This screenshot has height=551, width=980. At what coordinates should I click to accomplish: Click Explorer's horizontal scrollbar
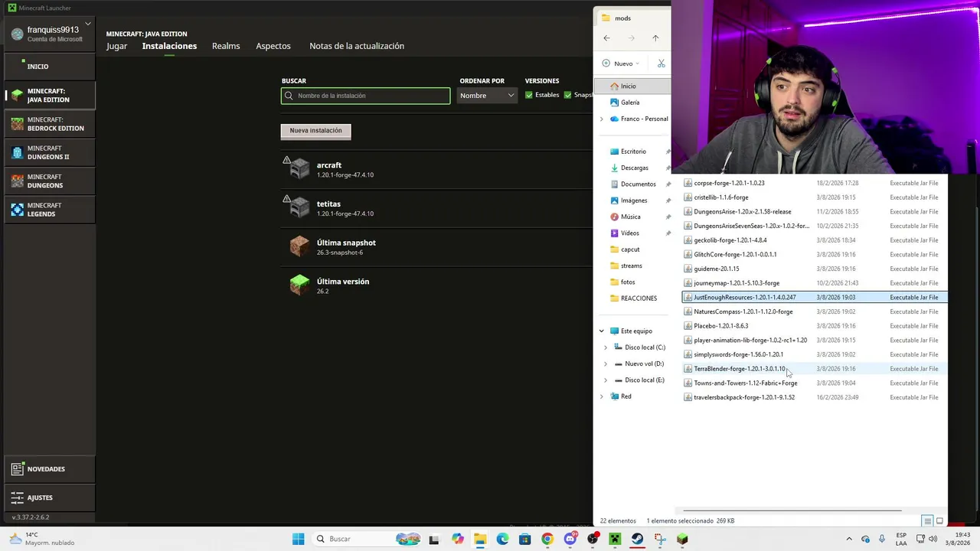(792, 510)
